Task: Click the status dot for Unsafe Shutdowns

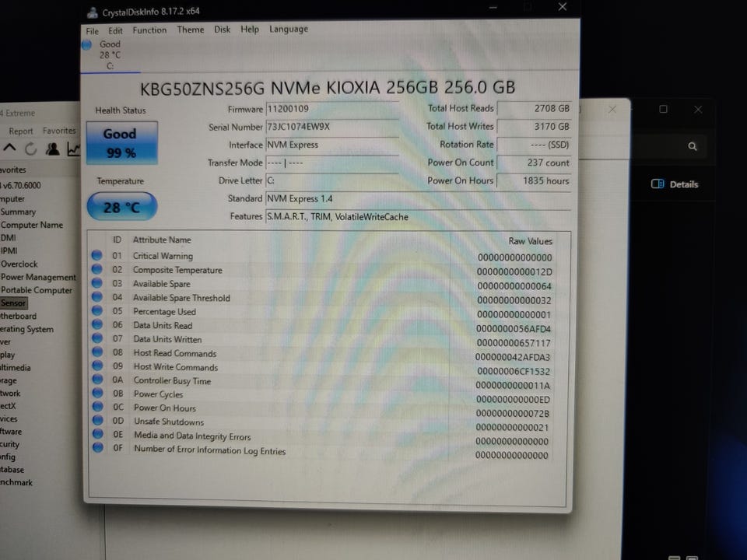Action: pyautogui.click(x=98, y=421)
